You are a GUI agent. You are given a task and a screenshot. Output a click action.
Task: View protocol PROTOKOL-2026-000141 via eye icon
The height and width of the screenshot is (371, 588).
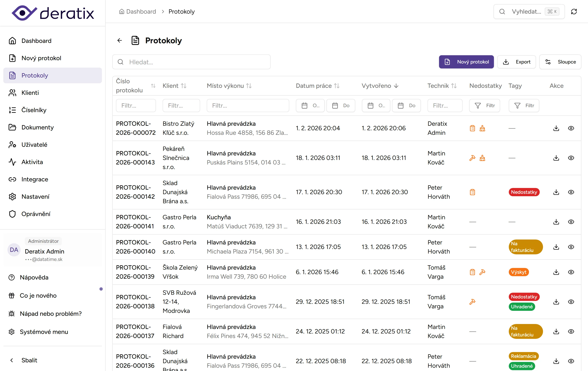pyautogui.click(x=571, y=222)
